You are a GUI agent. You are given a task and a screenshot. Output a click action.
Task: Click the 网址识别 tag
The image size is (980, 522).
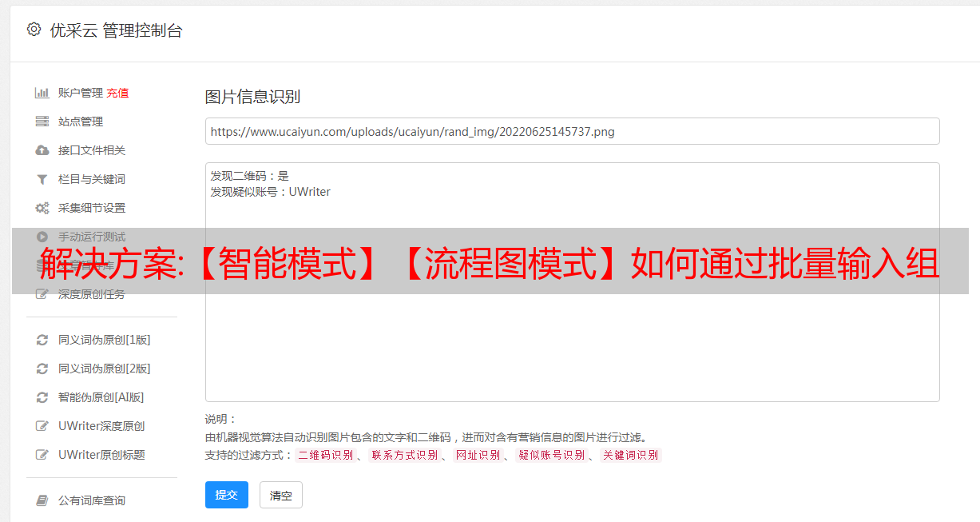[x=478, y=455]
